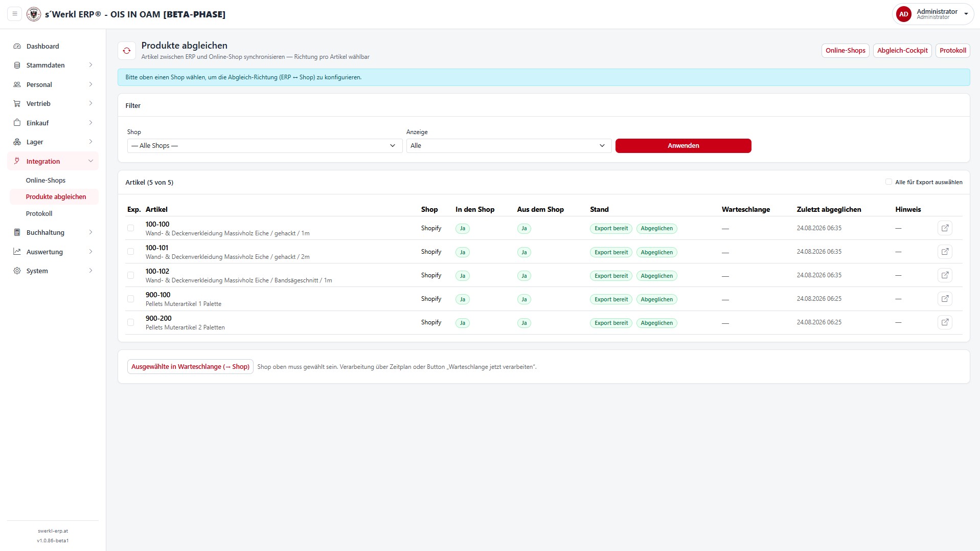980x551 pixels.
Task: Toggle the hamburger sidebar menu icon
Action: click(x=15, y=14)
